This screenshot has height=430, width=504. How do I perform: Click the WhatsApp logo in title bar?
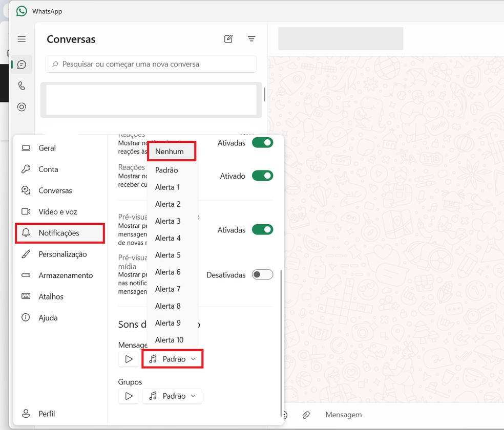tap(22, 11)
